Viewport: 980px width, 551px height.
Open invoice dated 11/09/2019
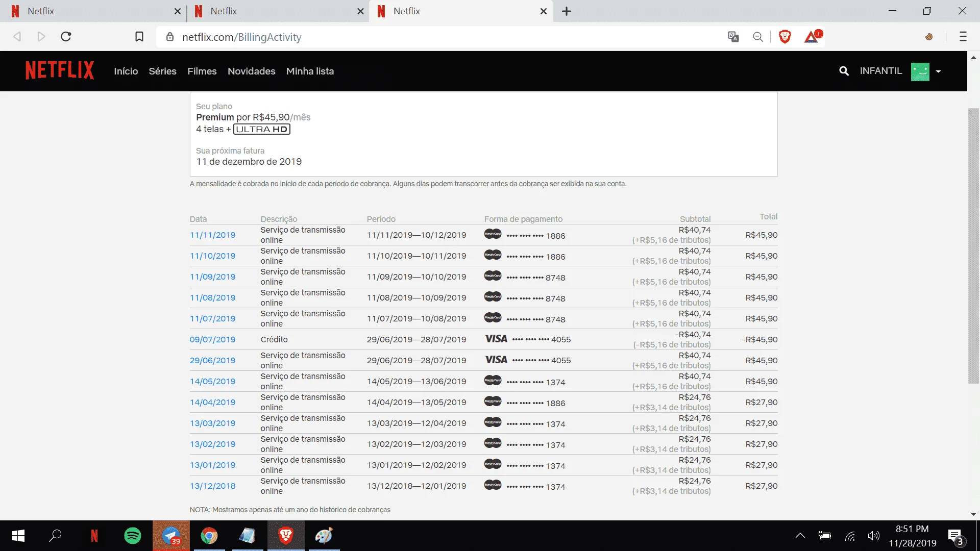pyautogui.click(x=212, y=277)
